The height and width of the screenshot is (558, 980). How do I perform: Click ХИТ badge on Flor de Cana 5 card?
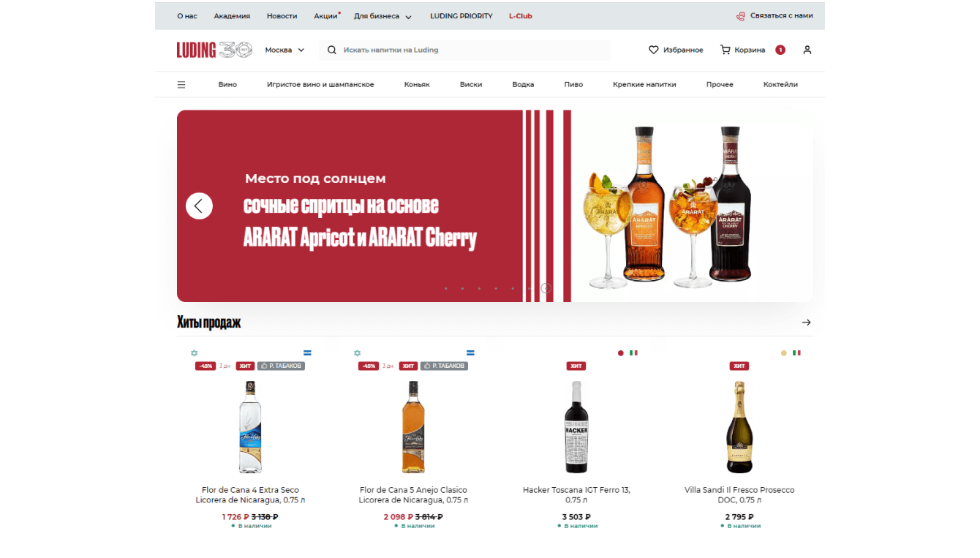click(x=408, y=366)
